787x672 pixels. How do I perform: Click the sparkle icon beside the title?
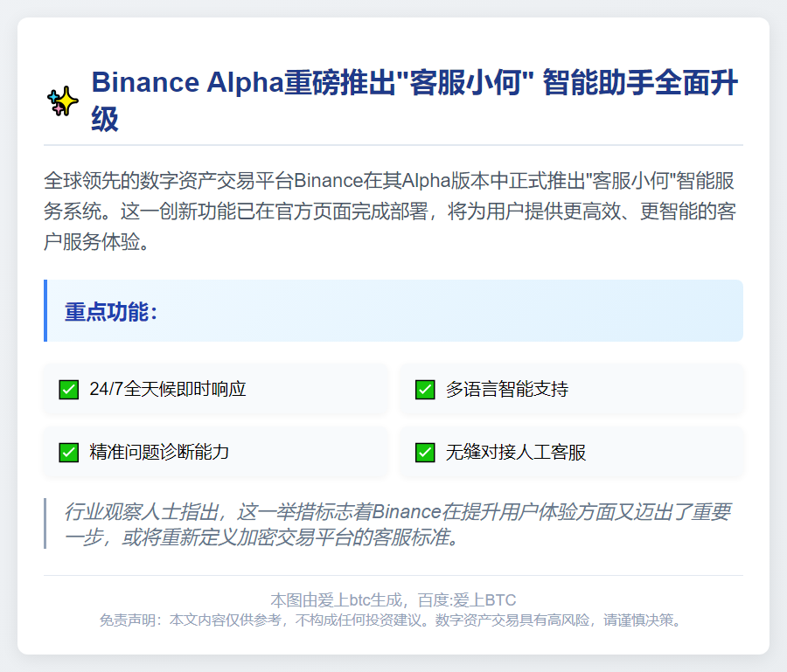(62, 101)
